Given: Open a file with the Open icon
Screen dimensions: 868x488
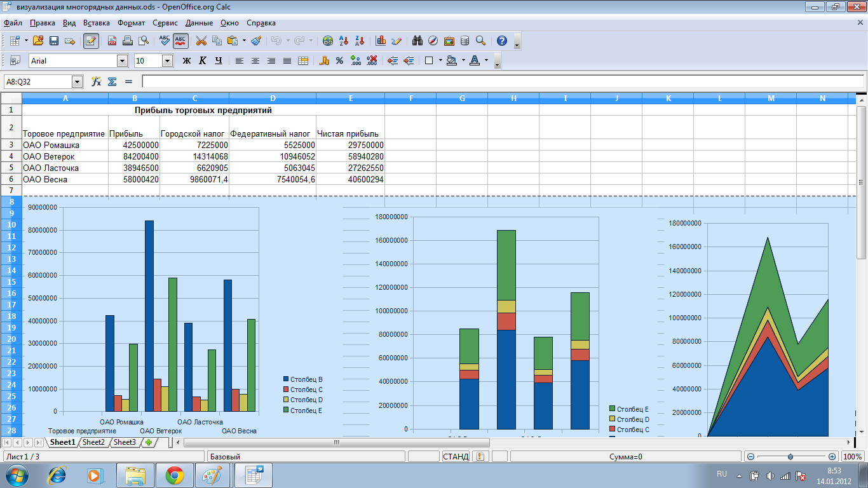Looking at the screenshot, I should pos(37,41).
